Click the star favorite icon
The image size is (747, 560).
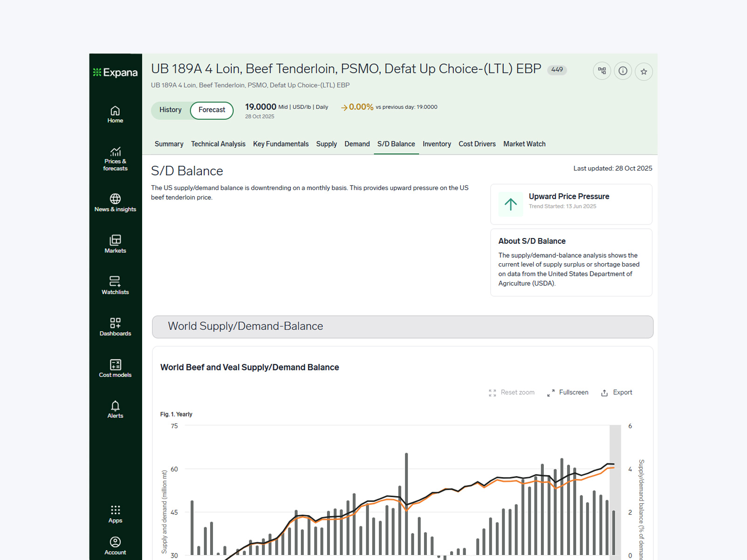coord(644,71)
